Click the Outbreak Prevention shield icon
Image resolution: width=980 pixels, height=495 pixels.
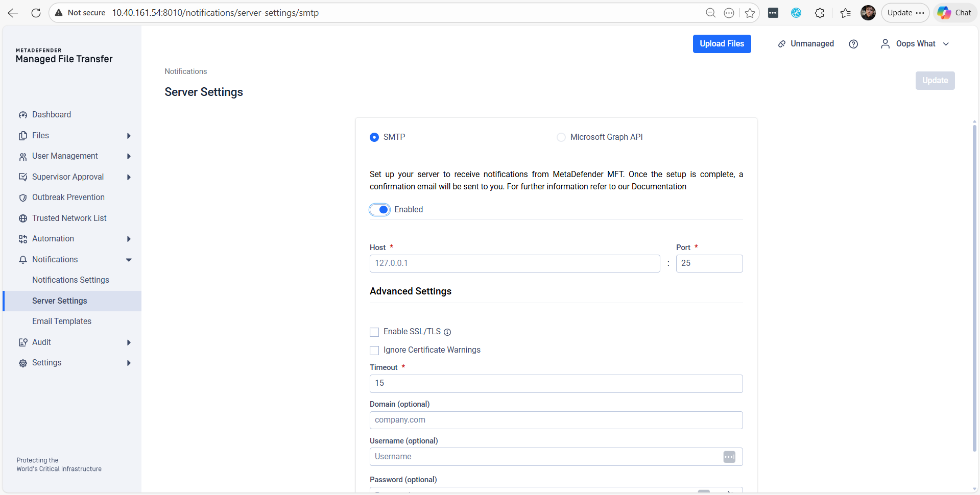point(23,198)
